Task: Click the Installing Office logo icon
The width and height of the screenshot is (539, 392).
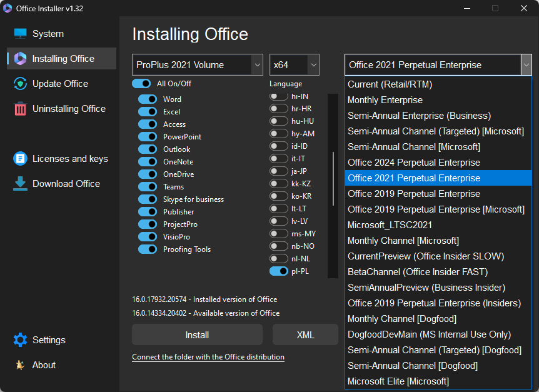Action: pyautogui.click(x=20, y=58)
